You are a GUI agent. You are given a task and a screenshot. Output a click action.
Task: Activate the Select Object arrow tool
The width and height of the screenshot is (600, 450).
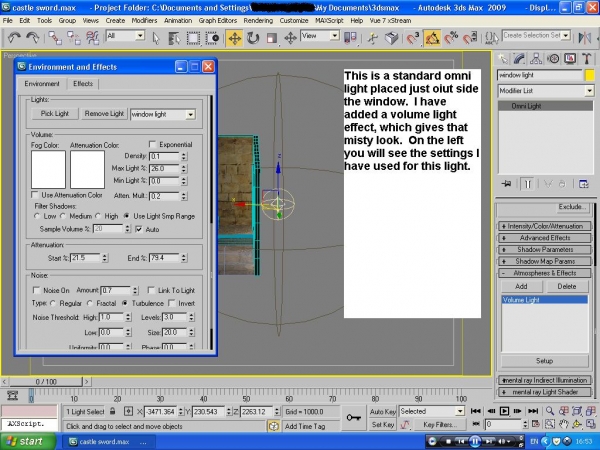point(155,38)
